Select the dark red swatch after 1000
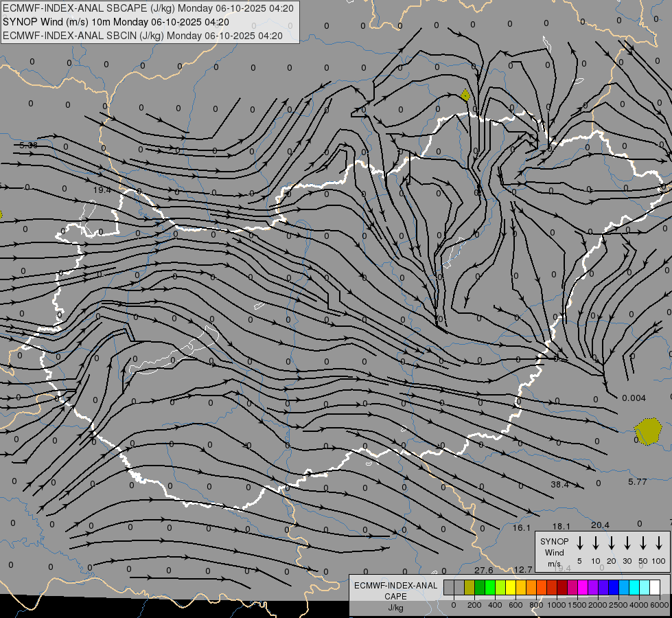Image resolution: width=672 pixels, height=618 pixels. [x=562, y=587]
